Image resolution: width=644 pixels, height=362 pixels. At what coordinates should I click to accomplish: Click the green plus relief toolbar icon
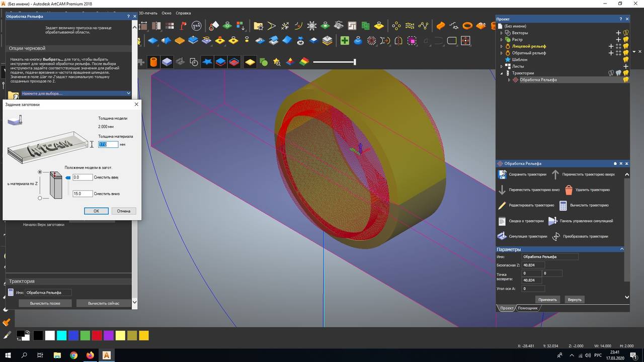coord(345,41)
